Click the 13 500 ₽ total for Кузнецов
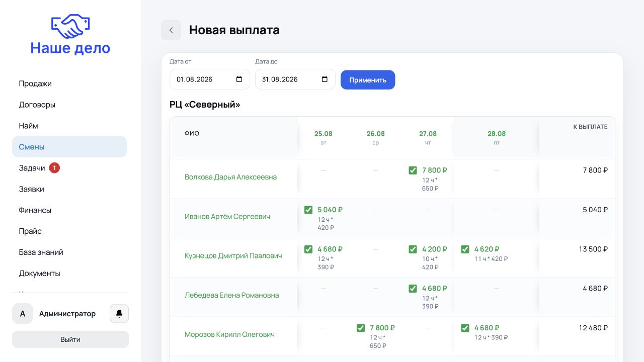Viewport: 644px width, 362px height. [593, 249]
